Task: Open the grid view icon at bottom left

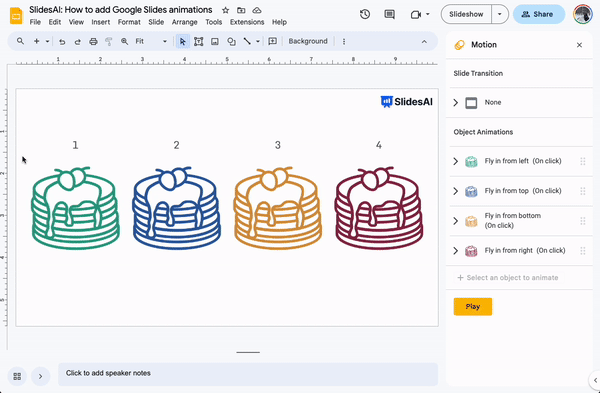Action: [17, 377]
